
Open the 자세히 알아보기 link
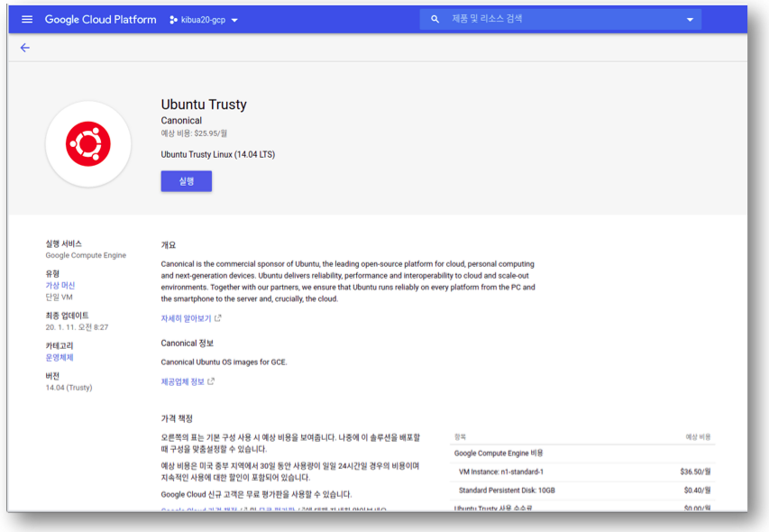tap(186, 318)
